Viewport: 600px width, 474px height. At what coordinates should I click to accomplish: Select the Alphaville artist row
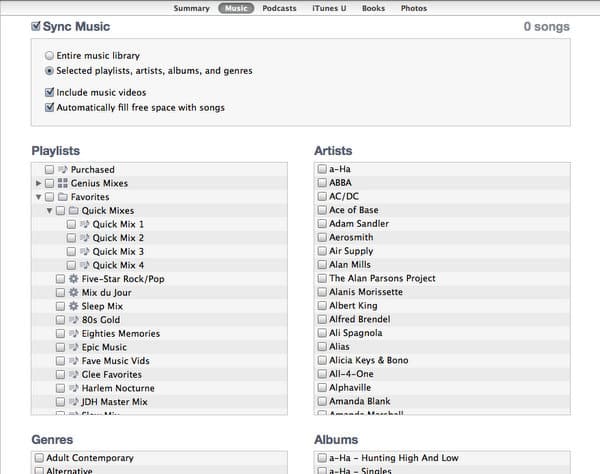(442, 388)
